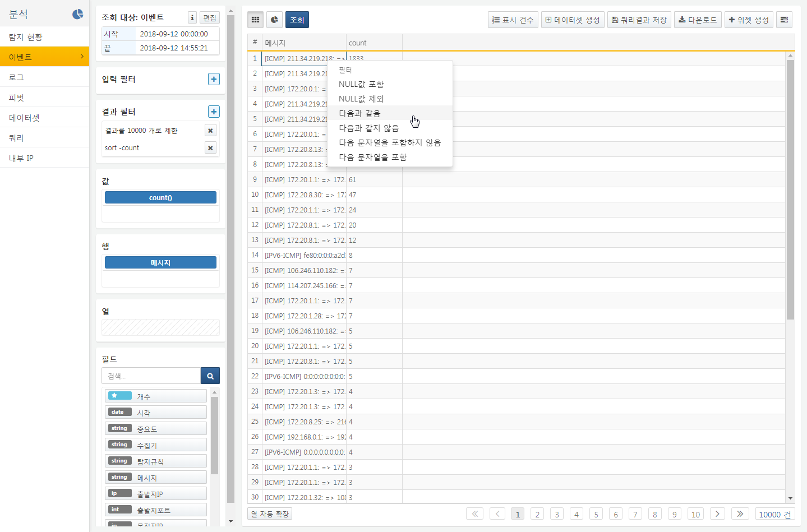Click the pie chart icon beside 분석
The width and height of the screenshot is (807, 532).
click(78, 14)
